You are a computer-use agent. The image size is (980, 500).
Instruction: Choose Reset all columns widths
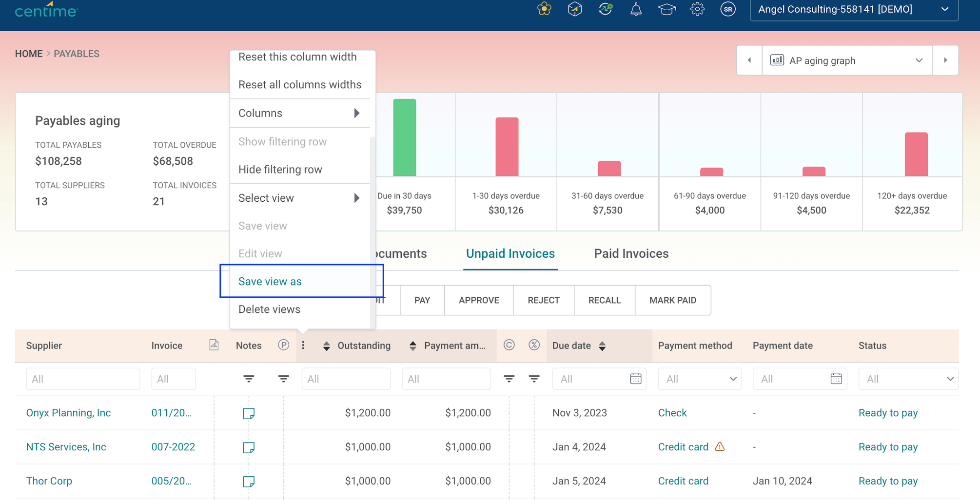(300, 85)
